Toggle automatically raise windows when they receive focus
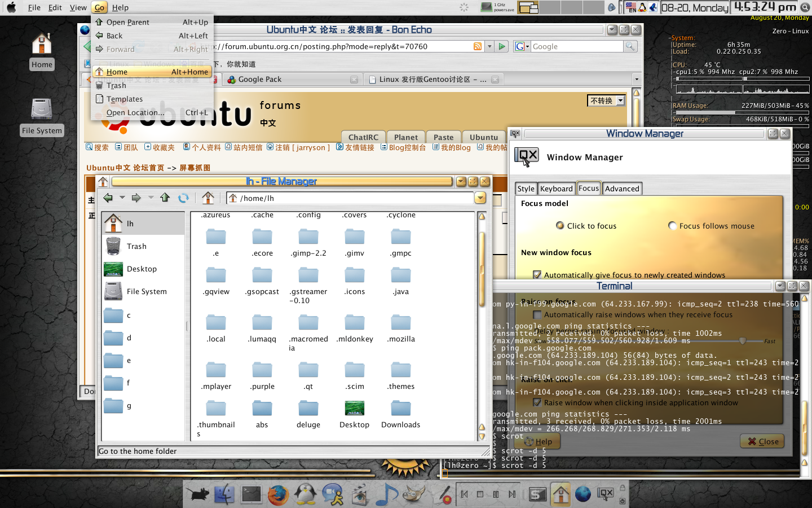This screenshot has height=508, width=812. coord(537,315)
